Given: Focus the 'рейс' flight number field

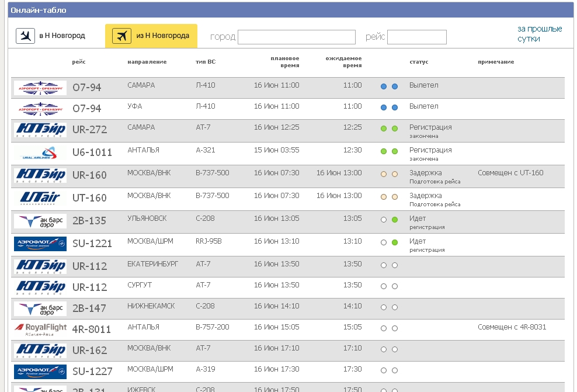Looking at the screenshot, I should (417, 37).
